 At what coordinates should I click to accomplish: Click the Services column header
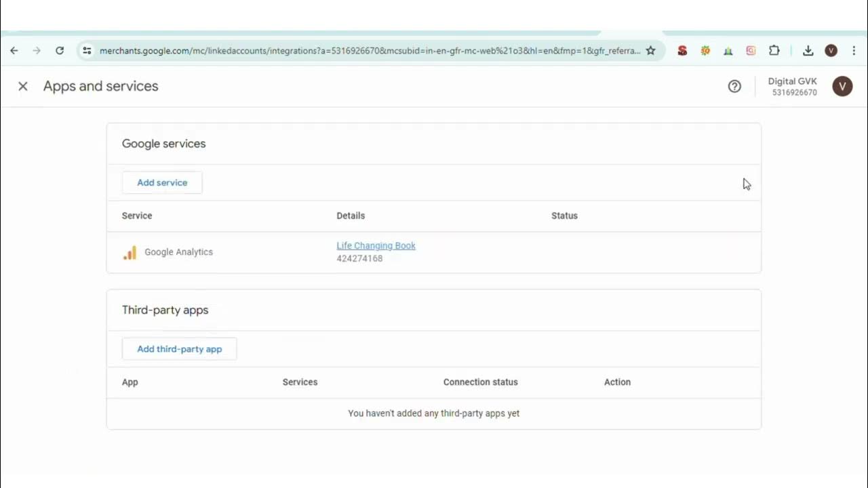(300, 382)
